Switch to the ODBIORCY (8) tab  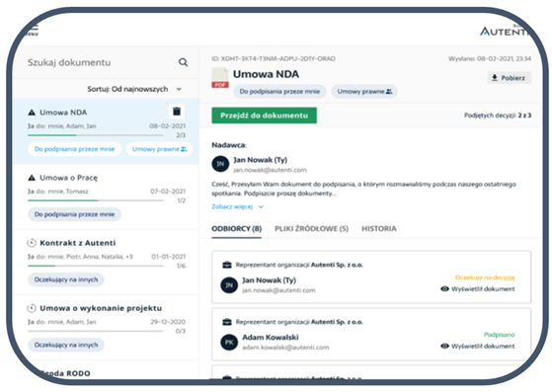[237, 229]
